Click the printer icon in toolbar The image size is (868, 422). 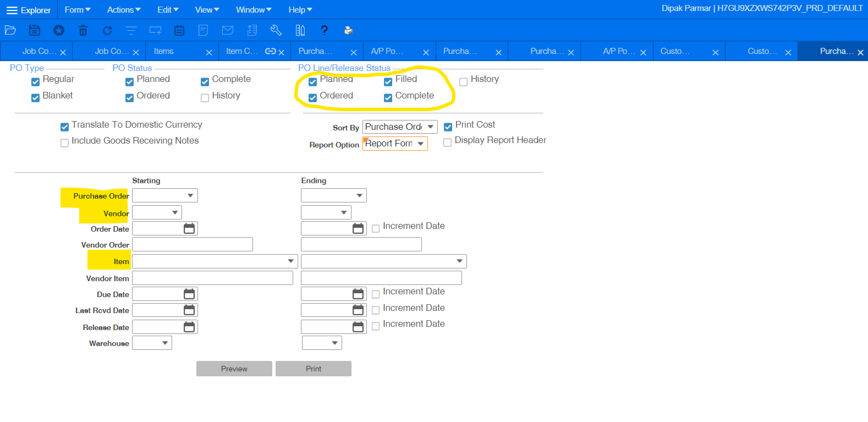tap(348, 30)
